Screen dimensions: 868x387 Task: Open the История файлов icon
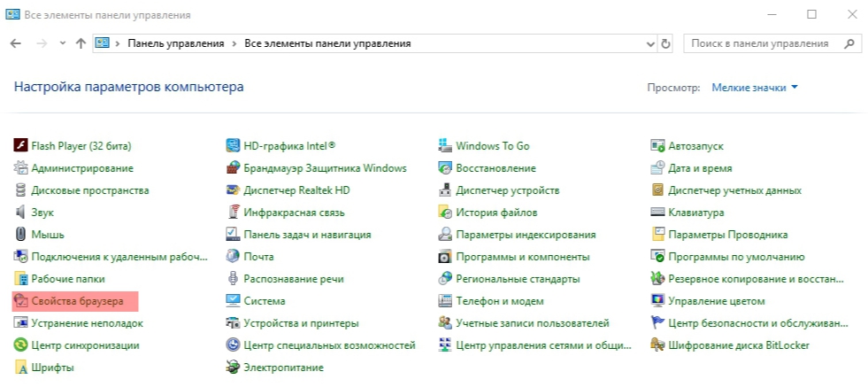click(445, 213)
